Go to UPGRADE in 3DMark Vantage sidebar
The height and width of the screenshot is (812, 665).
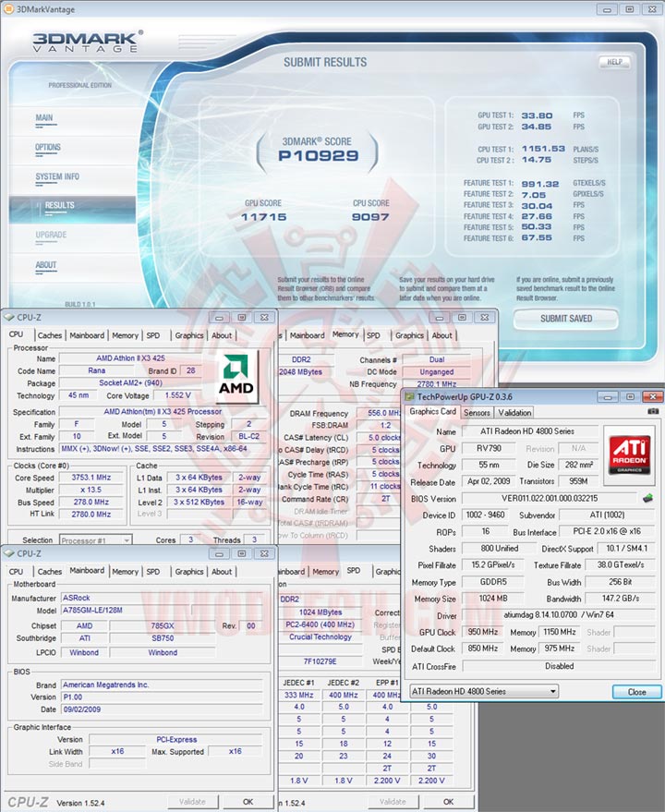coord(51,236)
